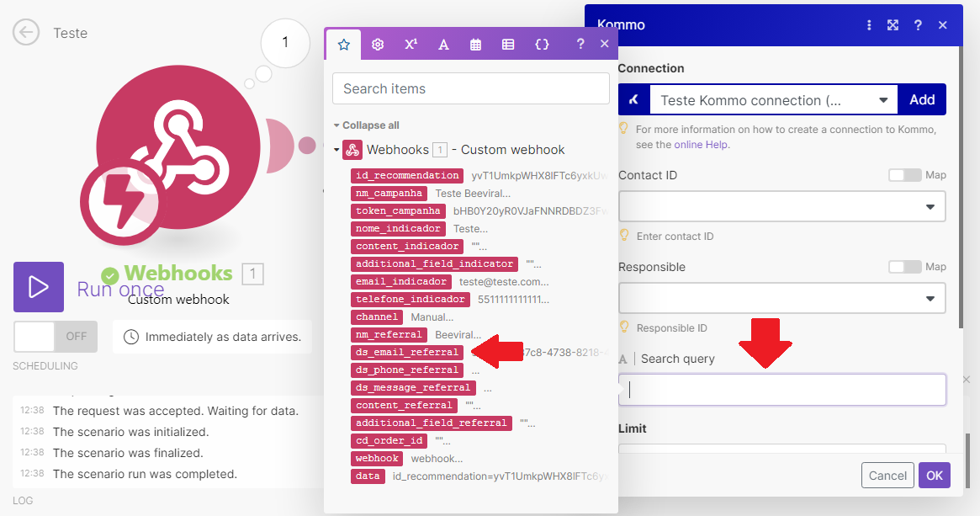This screenshot has height=516, width=980.
Task: Open the general functions gear tab
Action: pos(378,45)
